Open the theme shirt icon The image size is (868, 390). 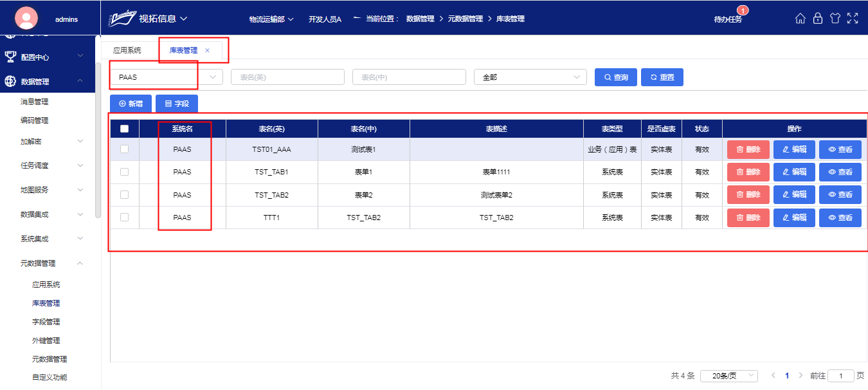click(x=835, y=19)
